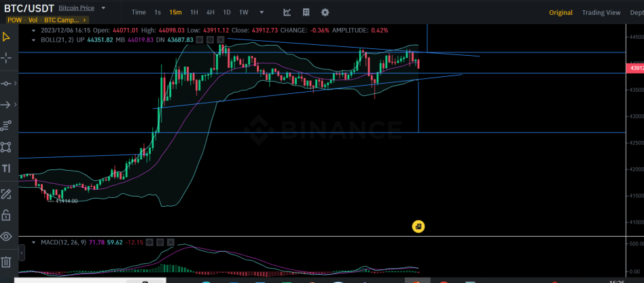Remove the BOLL indicator
The image size is (644, 283).
pyautogui.click(x=221, y=40)
